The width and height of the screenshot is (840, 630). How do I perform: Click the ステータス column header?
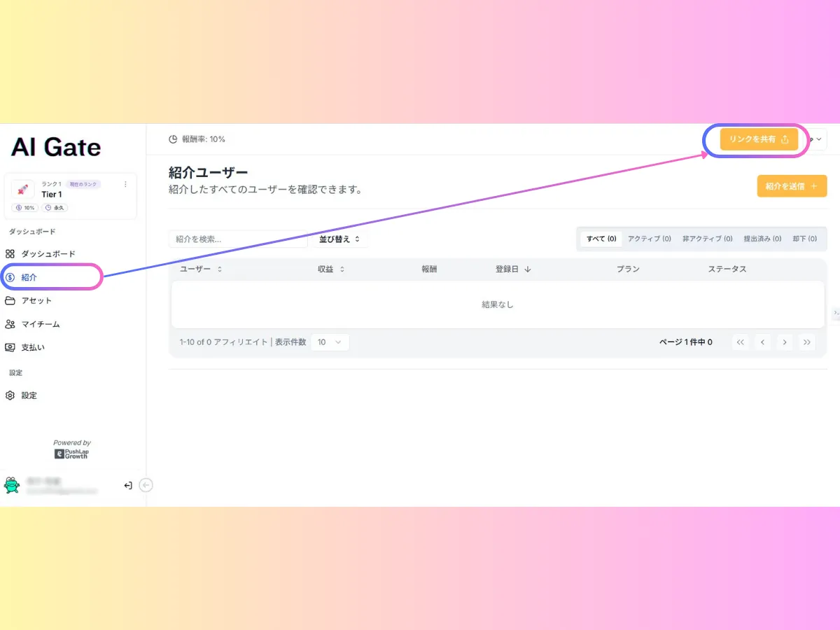coord(727,269)
